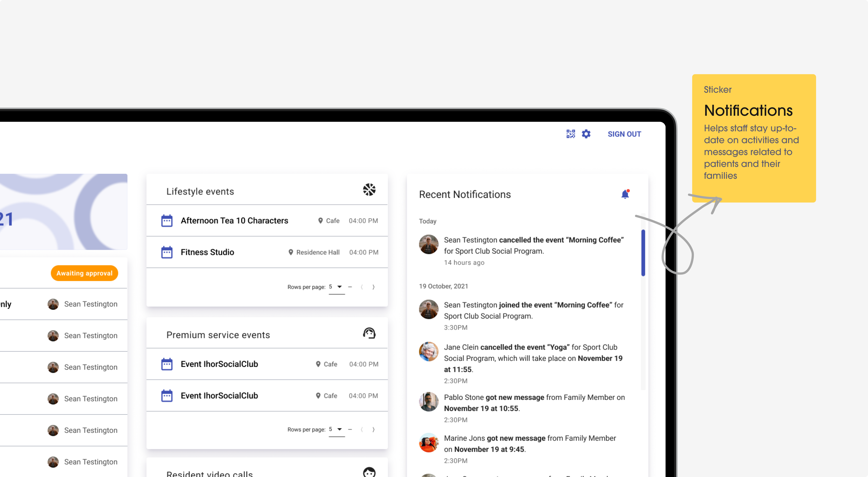Image resolution: width=868 pixels, height=477 pixels.
Task: Open Premium service events rows per page dropdown
Action: pyautogui.click(x=337, y=430)
